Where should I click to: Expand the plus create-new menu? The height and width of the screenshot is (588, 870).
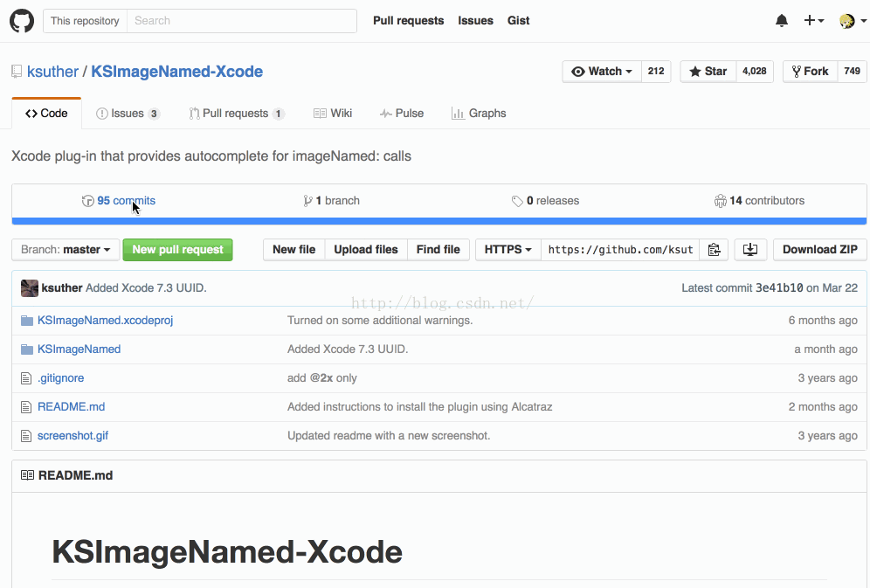coord(813,21)
